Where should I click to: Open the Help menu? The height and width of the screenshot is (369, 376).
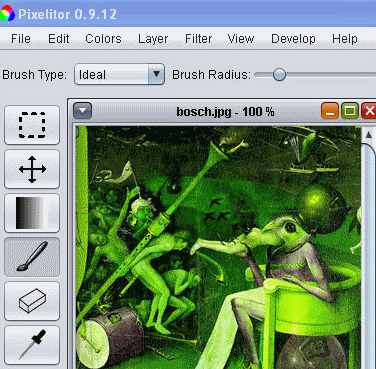coord(345,39)
